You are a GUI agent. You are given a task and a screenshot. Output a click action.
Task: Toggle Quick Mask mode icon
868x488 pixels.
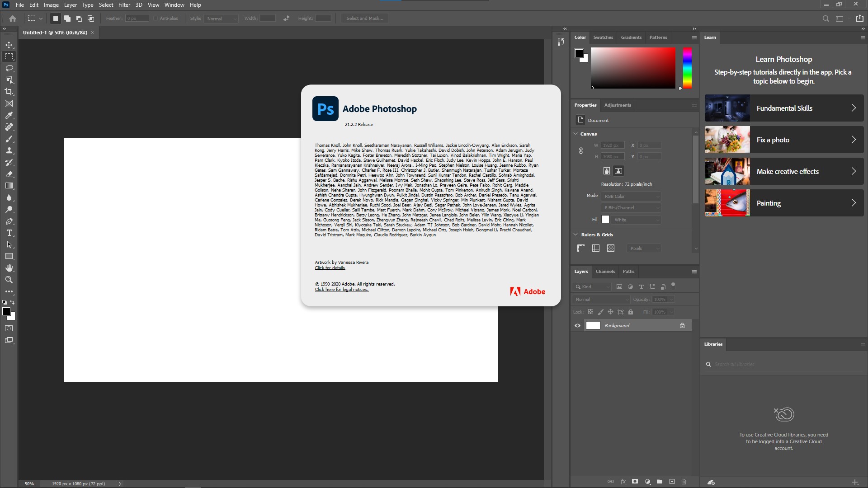coord(9,328)
